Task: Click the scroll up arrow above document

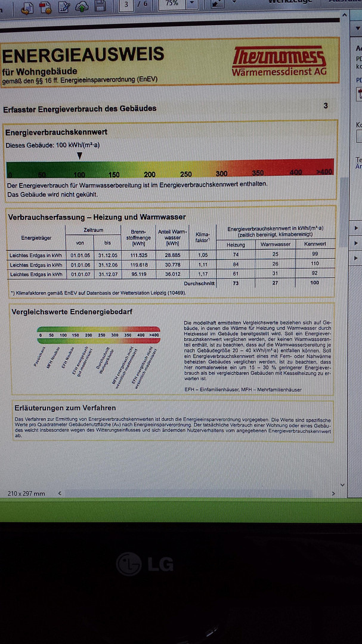Action: [x=344, y=14]
